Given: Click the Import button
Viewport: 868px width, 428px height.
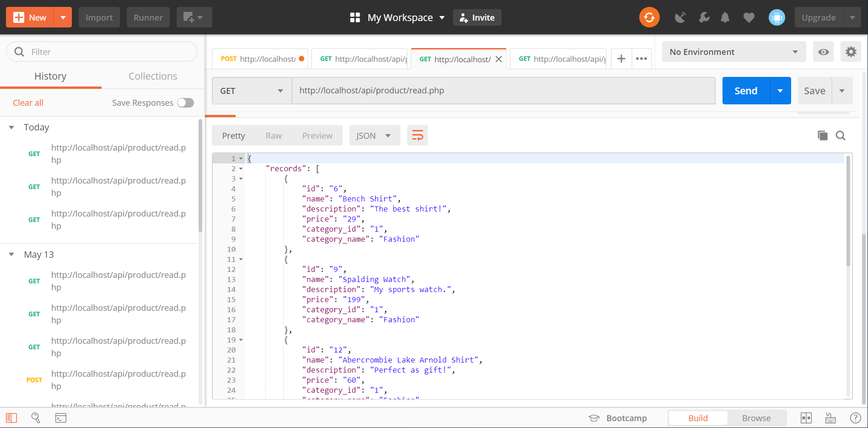Looking at the screenshot, I should 99,17.
